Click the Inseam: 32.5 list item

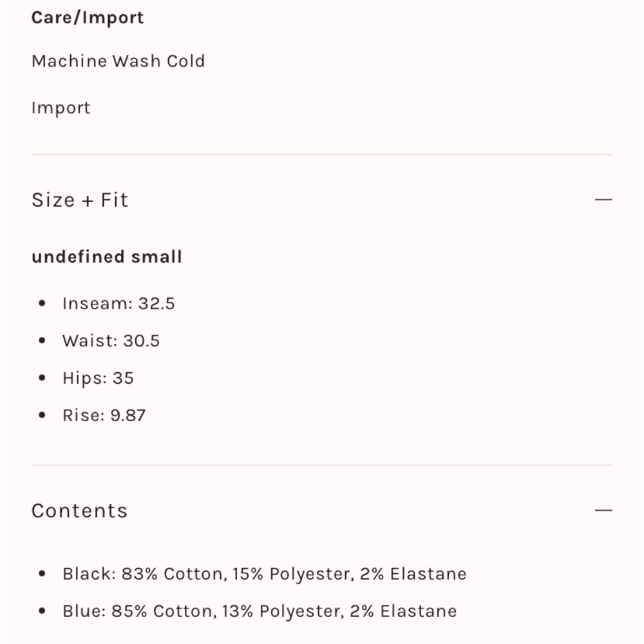(118, 303)
